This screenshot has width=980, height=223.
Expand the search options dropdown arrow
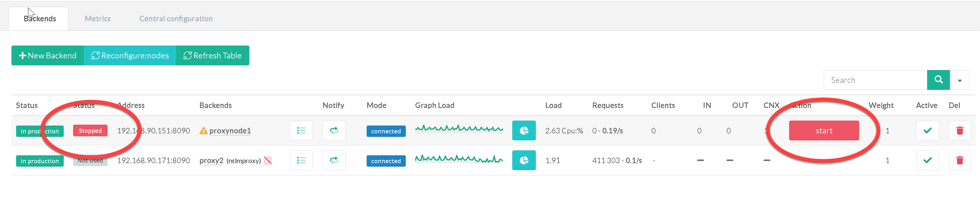[960, 80]
